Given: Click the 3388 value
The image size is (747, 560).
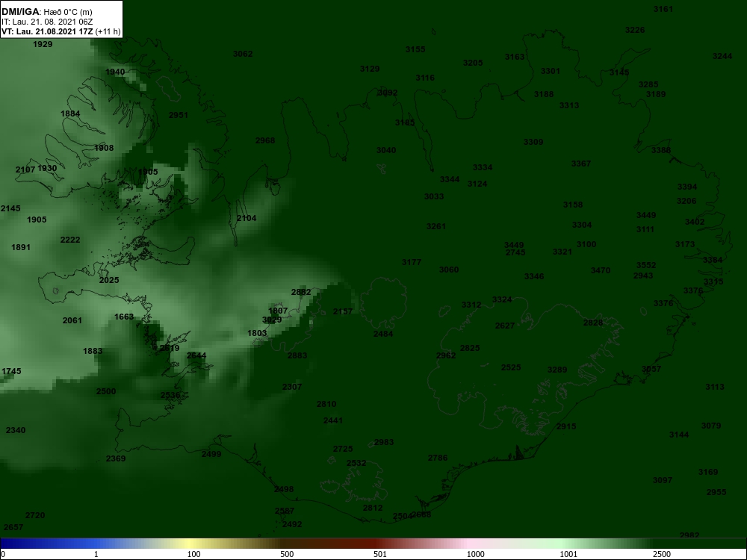Looking at the screenshot, I should click(x=661, y=151).
